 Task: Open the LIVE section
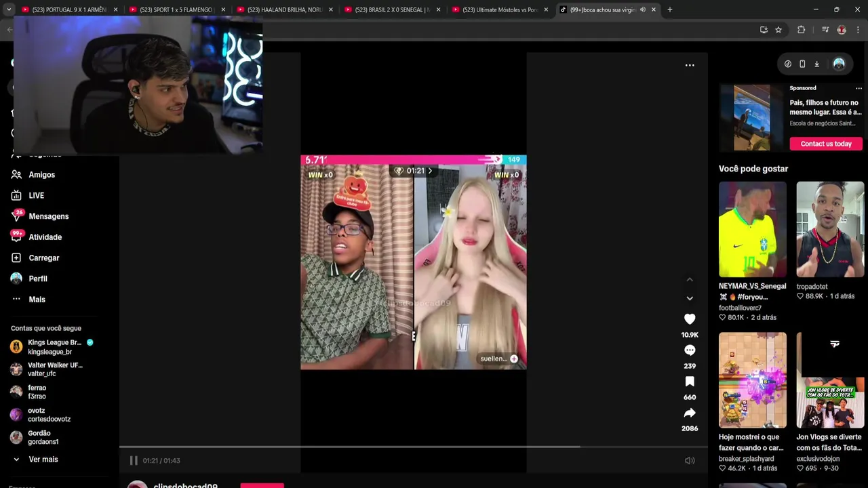click(x=37, y=196)
